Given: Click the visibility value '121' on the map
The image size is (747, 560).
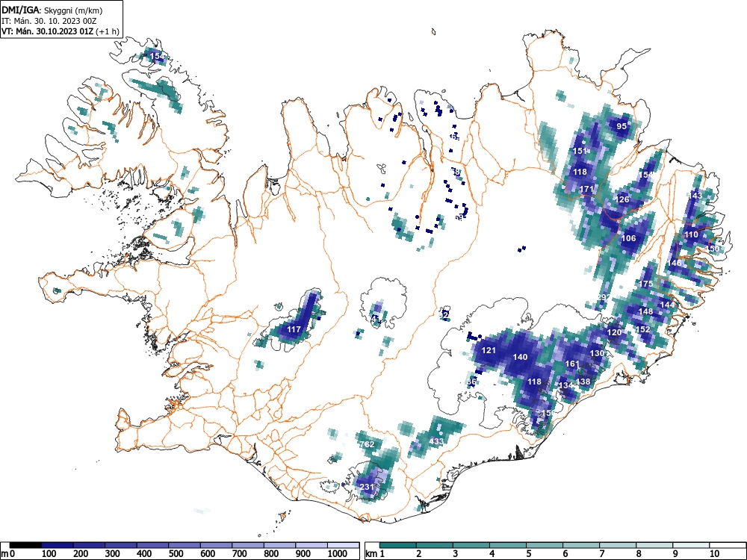Looking at the screenshot, I should point(489,350).
